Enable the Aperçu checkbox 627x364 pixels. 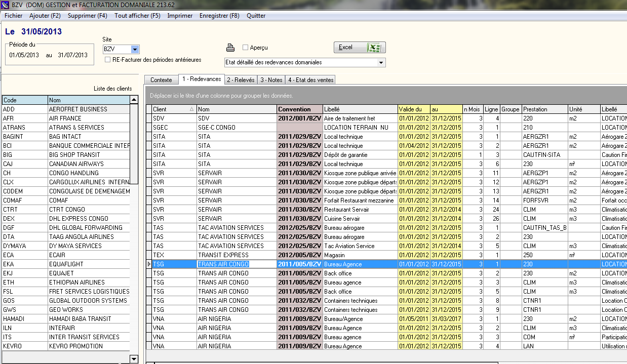(246, 48)
